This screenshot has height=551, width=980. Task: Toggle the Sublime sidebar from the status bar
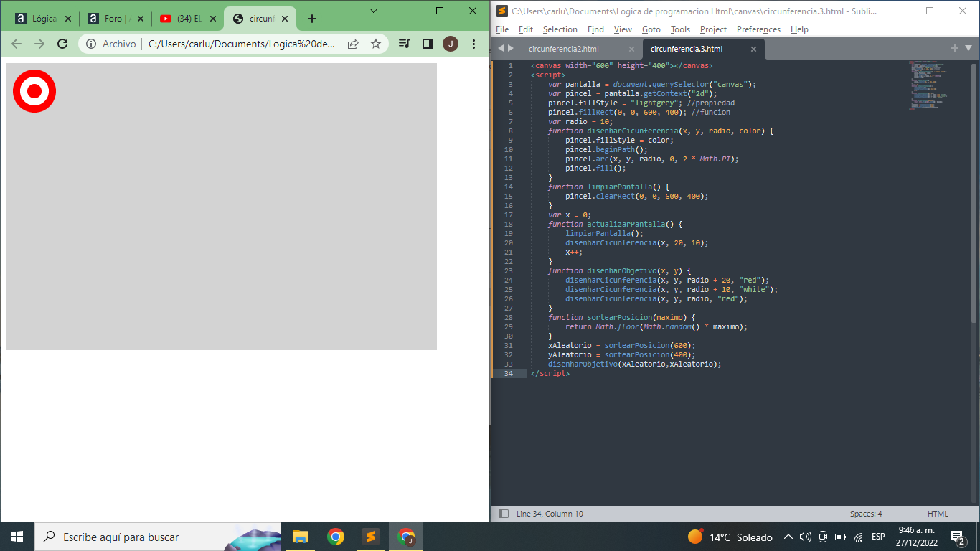[x=503, y=514]
